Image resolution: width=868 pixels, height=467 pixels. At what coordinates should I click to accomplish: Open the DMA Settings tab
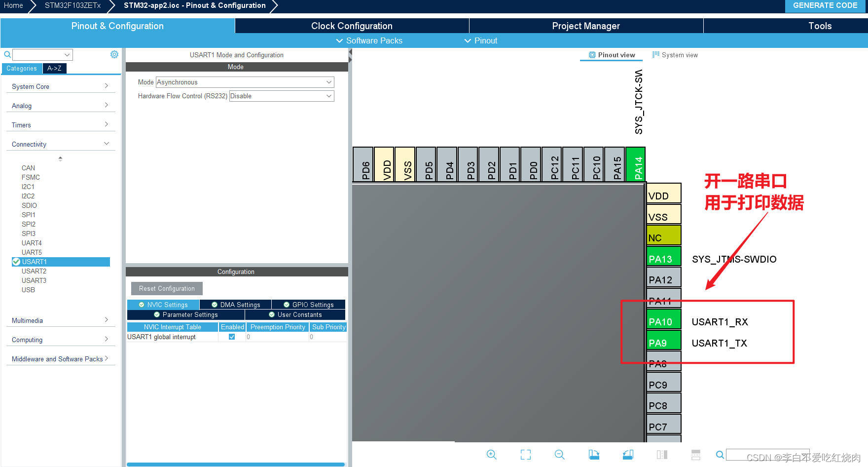click(x=235, y=305)
